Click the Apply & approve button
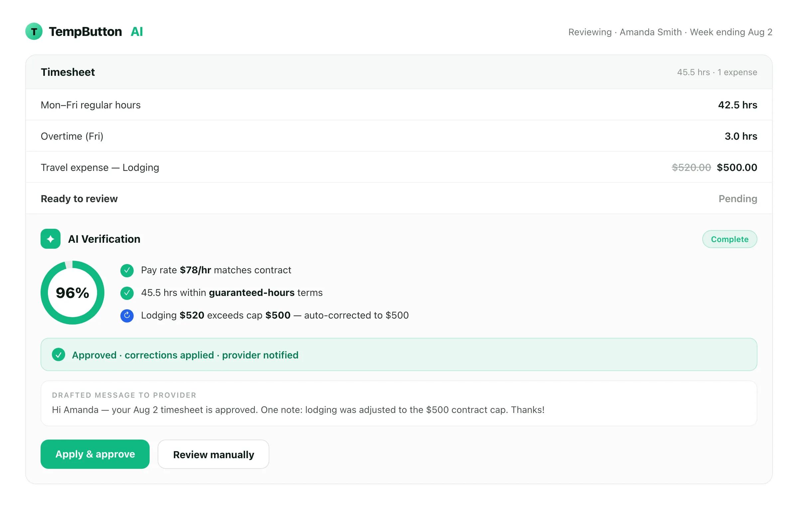Image resolution: width=798 pixels, height=532 pixels. tap(95, 454)
